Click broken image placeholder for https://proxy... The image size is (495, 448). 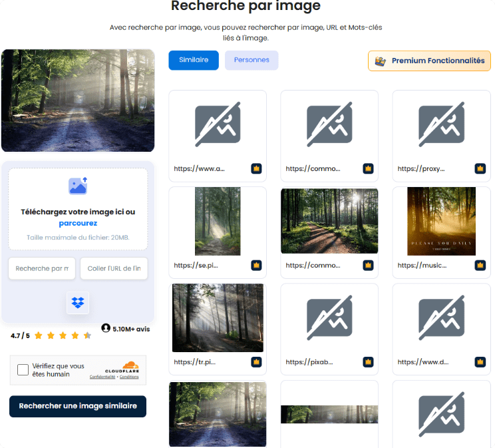pyautogui.click(x=441, y=124)
